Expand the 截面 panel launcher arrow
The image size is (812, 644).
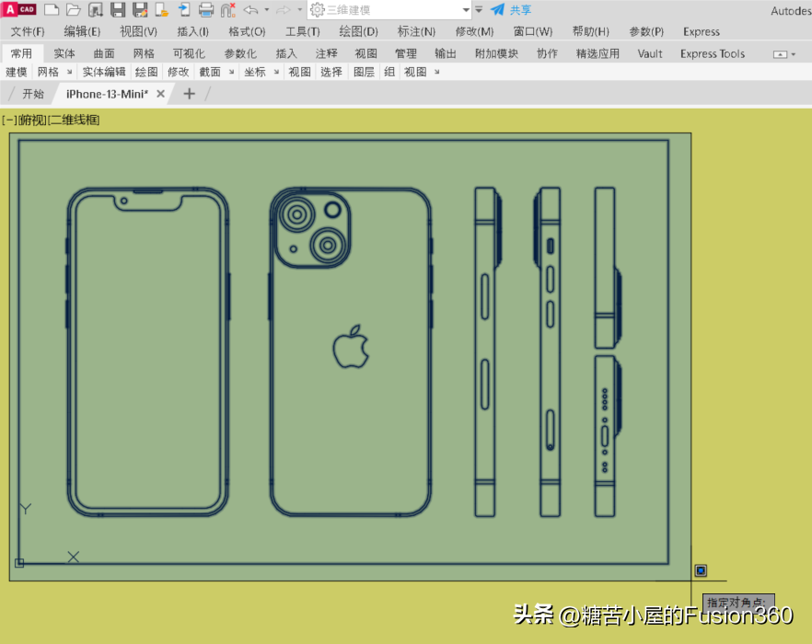click(x=231, y=72)
